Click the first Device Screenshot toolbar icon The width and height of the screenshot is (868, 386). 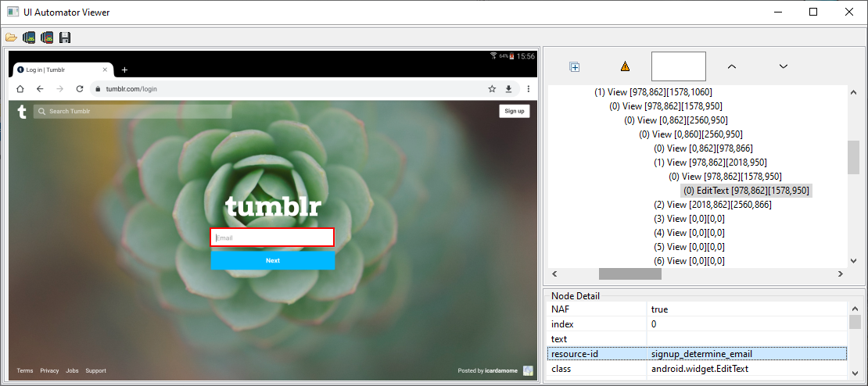point(29,38)
